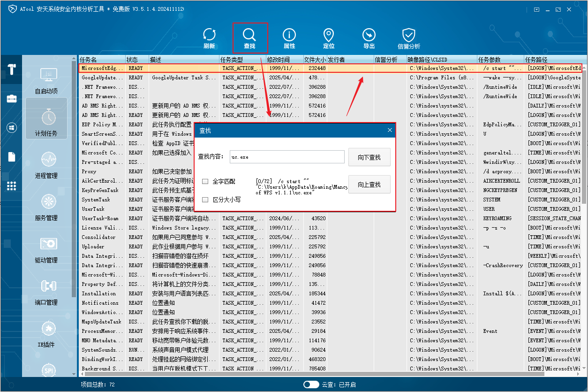Click the 定位 locate icon
The width and height of the screenshot is (588, 392).
pos(329,38)
